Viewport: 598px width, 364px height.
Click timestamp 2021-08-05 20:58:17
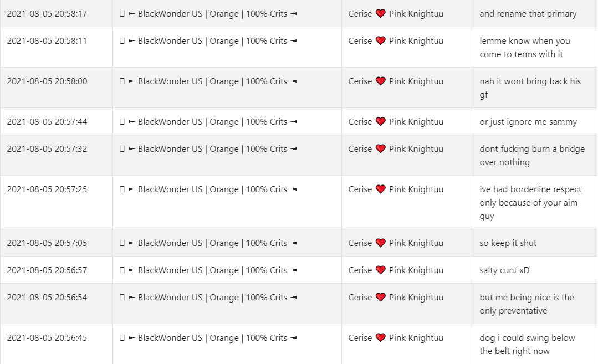pos(47,14)
